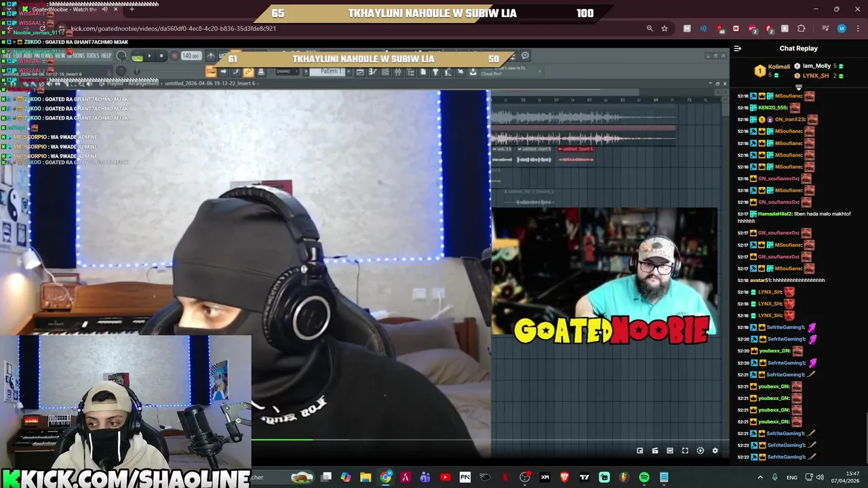Open KENZO_555's profile in chat
Image resolution: width=868 pixels, height=488 pixels.
[773, 107]
